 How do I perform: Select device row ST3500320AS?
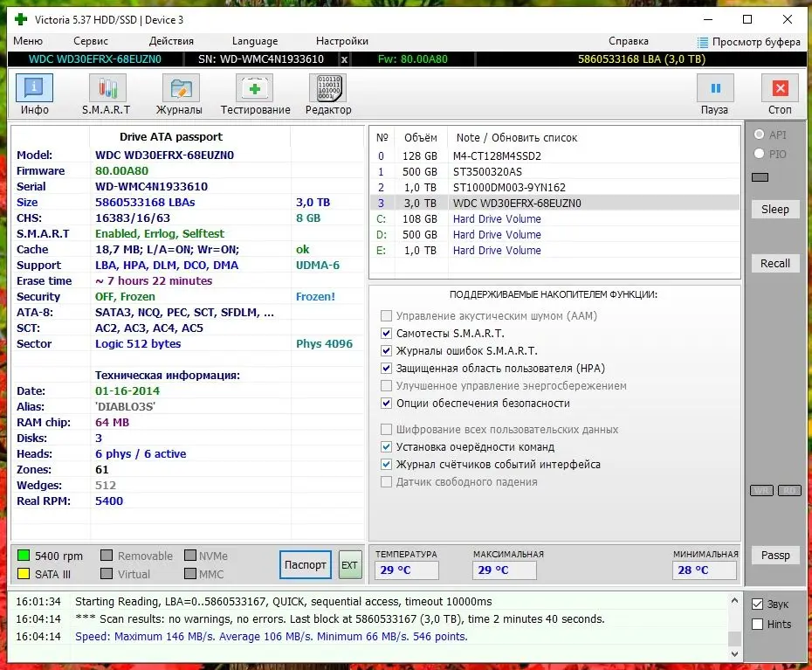[x=554, y=171]
